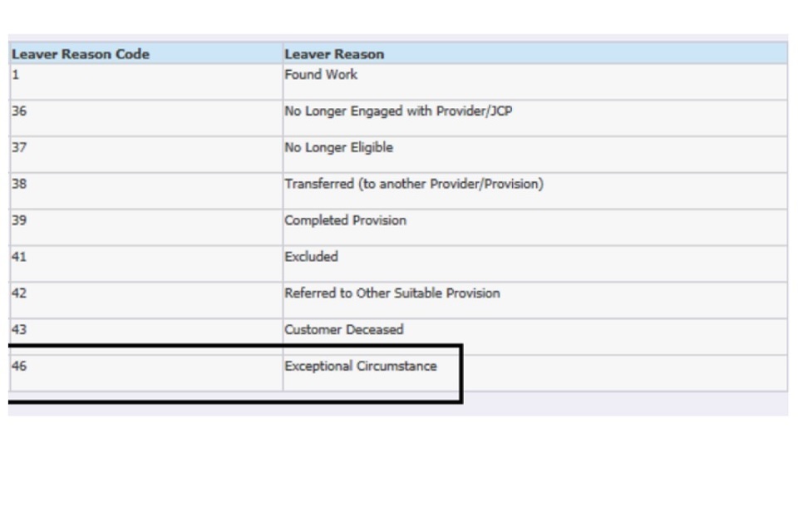The height and width of the screenshot is (532, 798).
Task: Select the Completed Provision reason
Action: (345, 221)
